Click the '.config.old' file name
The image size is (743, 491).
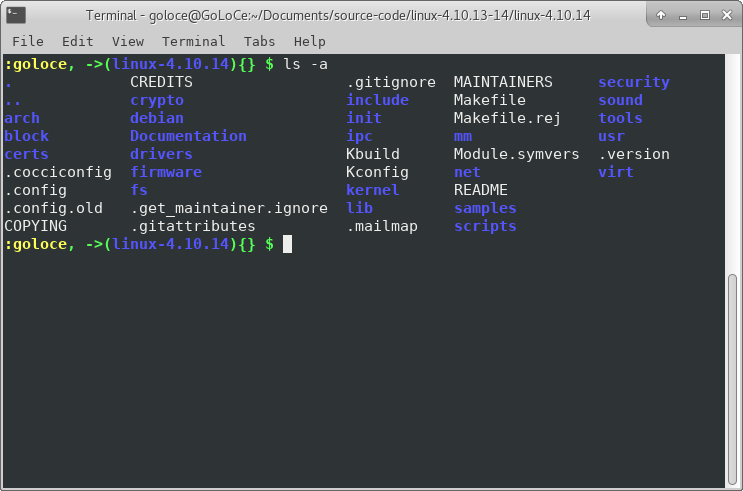[54, 208]
